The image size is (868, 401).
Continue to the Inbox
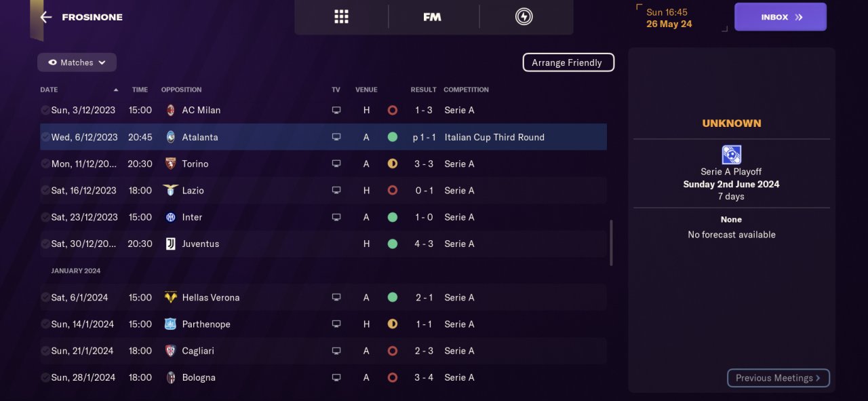pyautogui.click(x=780, y=17)
